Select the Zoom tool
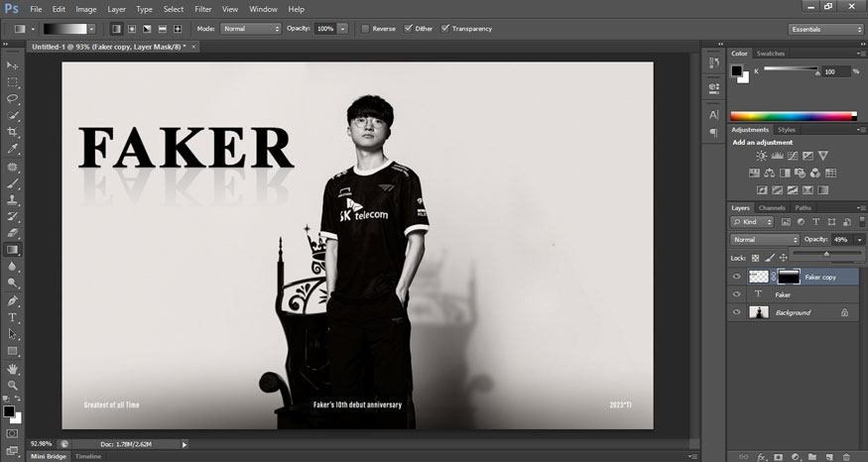Viewport: 868px width, 462px height. pyautogui.click(x=12, y=385)
